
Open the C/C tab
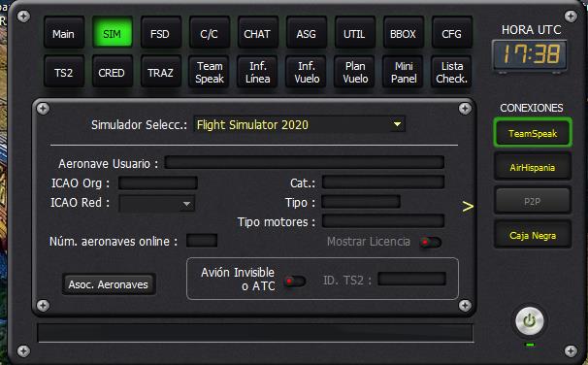pyautogui.click(x=210, y=33)
